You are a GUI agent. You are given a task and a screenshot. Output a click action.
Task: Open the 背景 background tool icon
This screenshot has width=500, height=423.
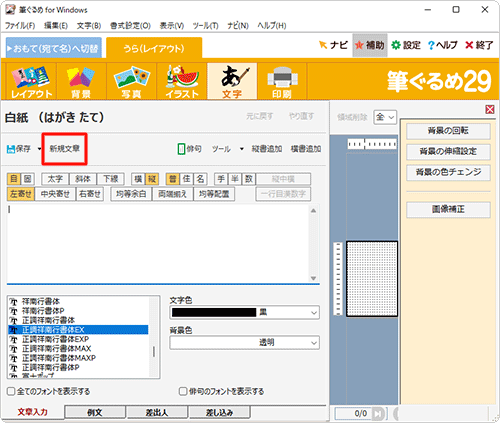click(x=81, y=81)
